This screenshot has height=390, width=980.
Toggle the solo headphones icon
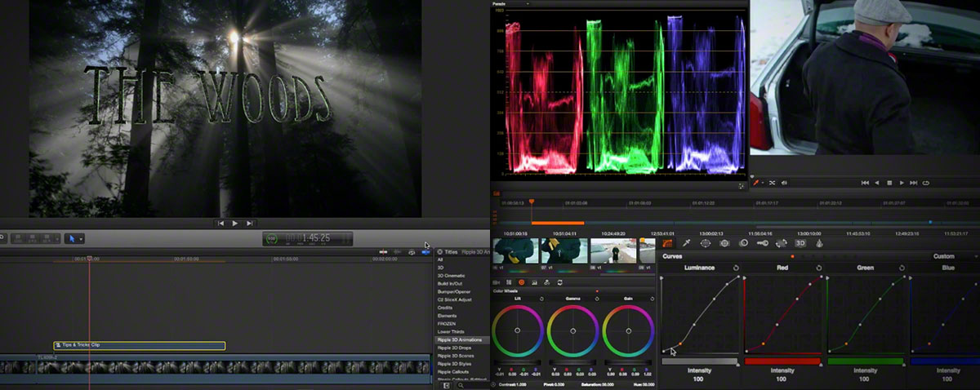[x=411, y=252]
